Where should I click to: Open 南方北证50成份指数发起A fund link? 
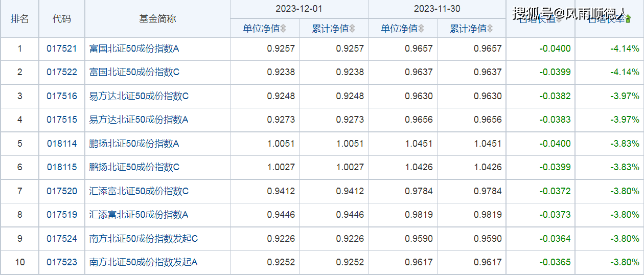144,262
